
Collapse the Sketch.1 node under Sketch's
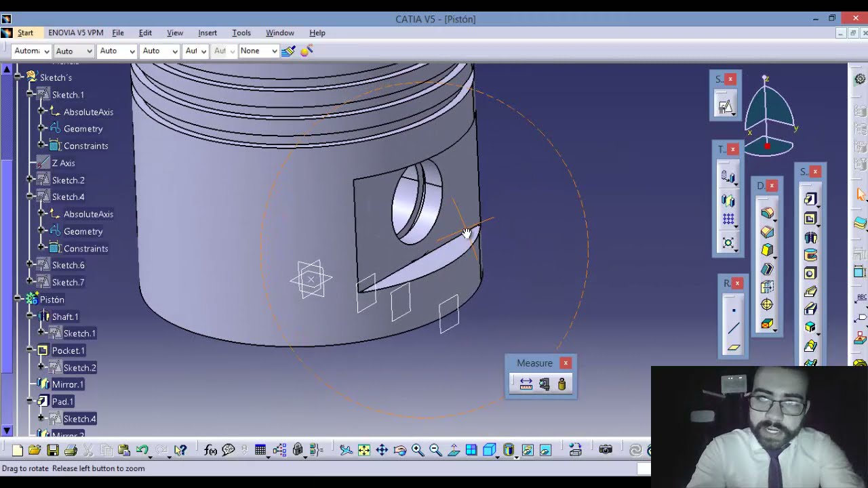30,95
